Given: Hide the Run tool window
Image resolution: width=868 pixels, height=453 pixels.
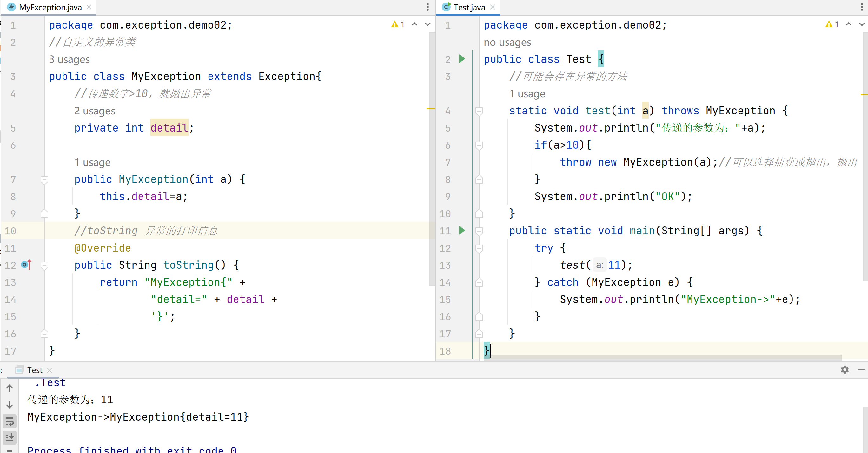Looking at the screenshot, I should 861,370.
